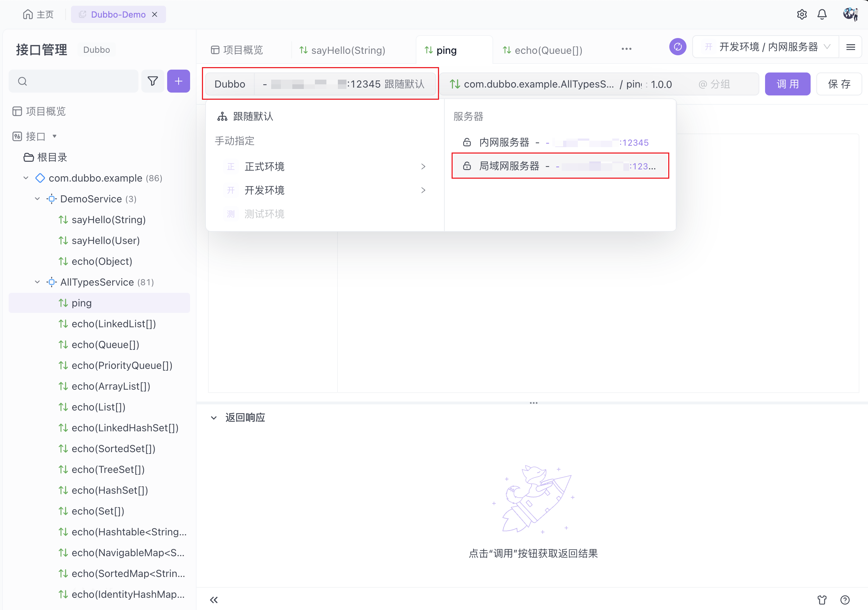
Task: Click the 保存 save button
Action: point(839,84)
